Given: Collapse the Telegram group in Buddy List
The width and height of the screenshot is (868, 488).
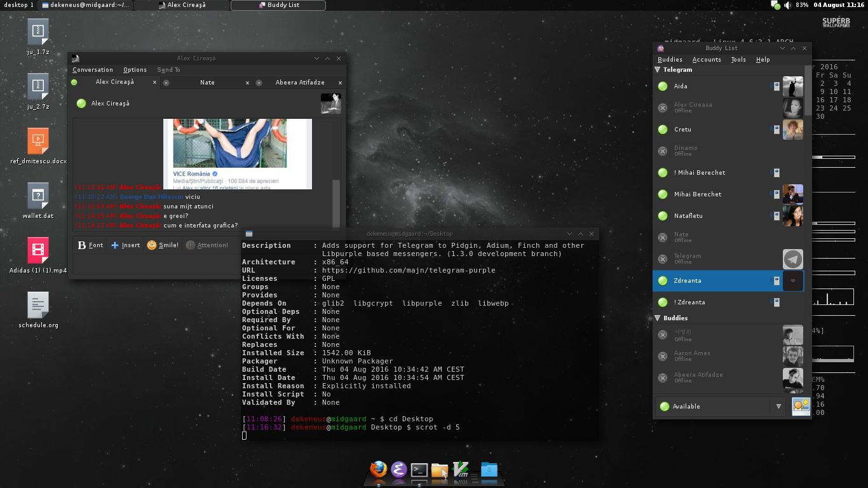Looking at the screenshot, I should click(x=658, y=70).
